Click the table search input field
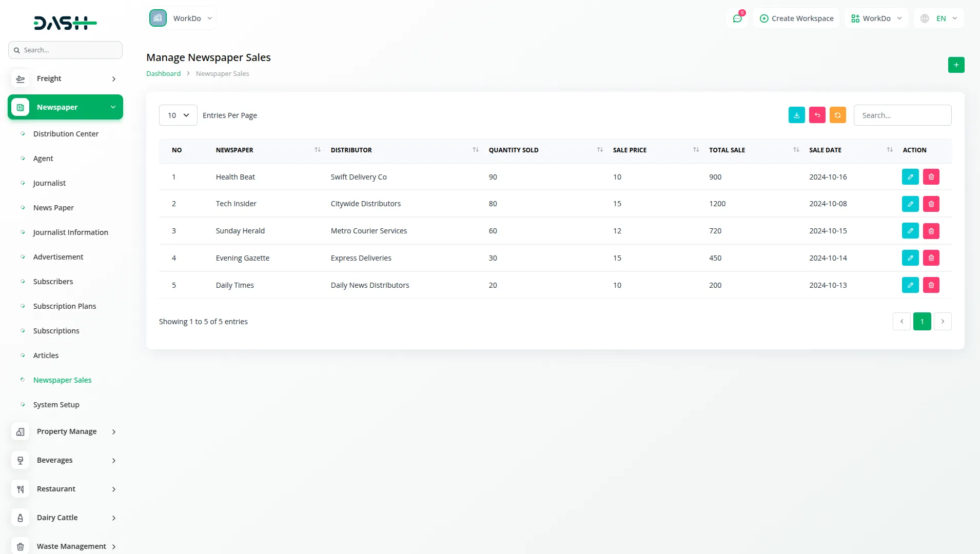980x554 pixels. tap(902, 115)
